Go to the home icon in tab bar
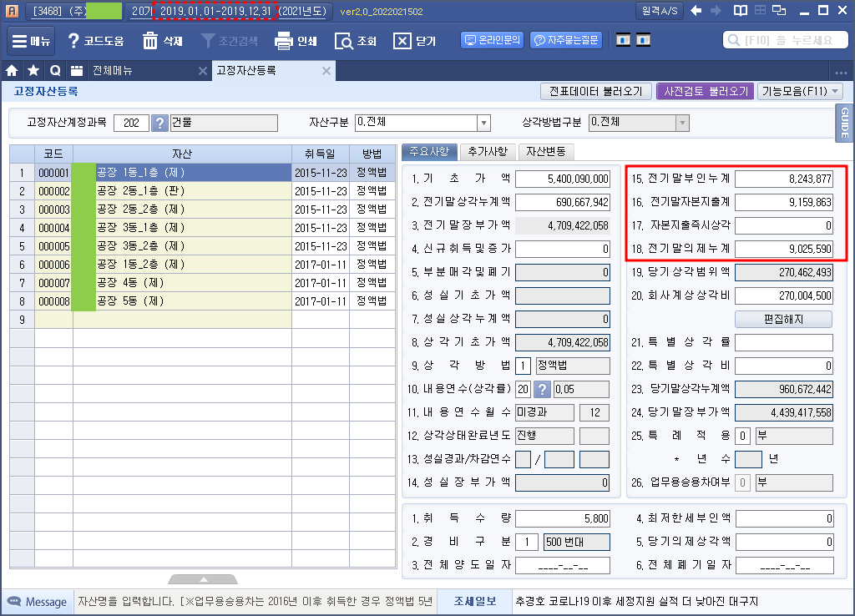This screenshot has width=855, height=616. pos(13,71)
